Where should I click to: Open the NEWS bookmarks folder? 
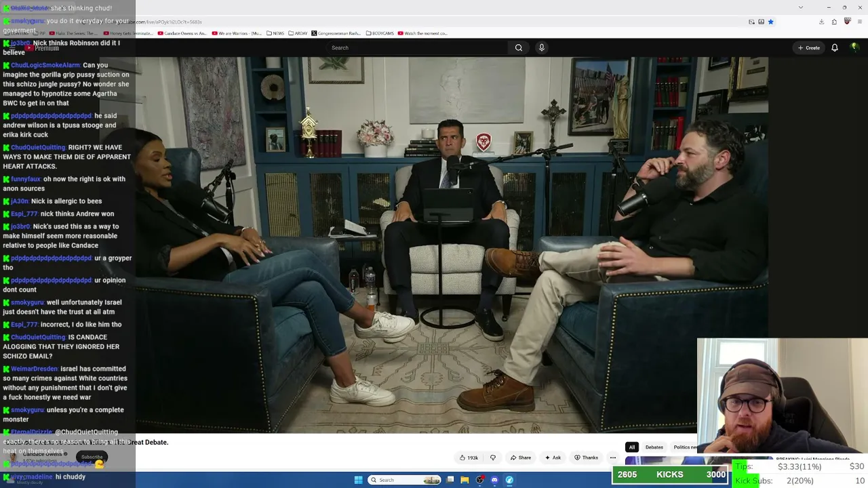275,33
